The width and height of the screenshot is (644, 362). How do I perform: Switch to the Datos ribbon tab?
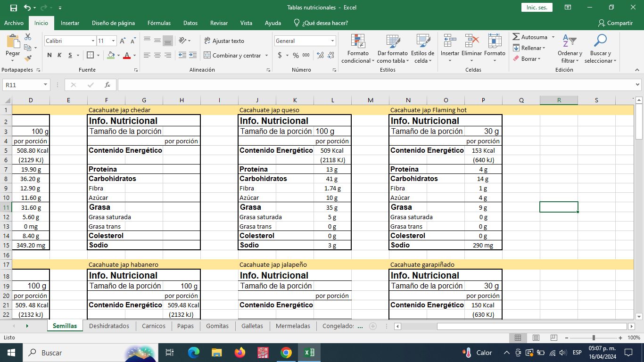click(x=190, y=23)
